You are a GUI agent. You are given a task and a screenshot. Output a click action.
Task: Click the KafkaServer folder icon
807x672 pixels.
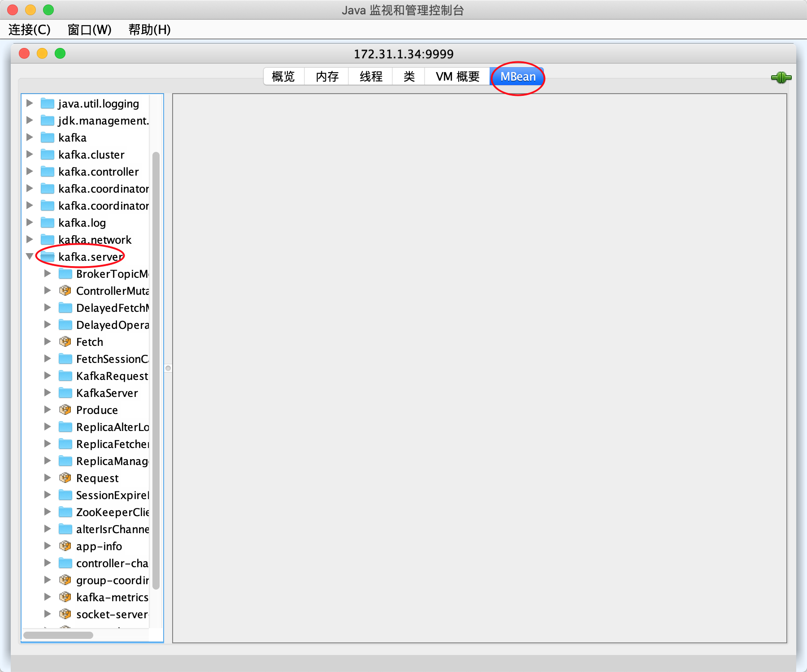point(65,393)
